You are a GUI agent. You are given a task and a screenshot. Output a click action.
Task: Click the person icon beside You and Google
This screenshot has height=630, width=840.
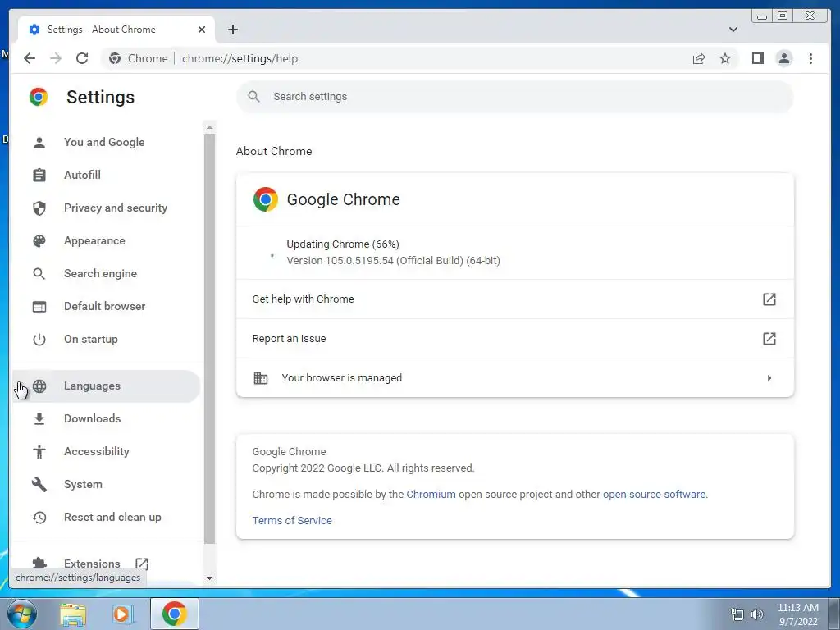pos(39,143)
